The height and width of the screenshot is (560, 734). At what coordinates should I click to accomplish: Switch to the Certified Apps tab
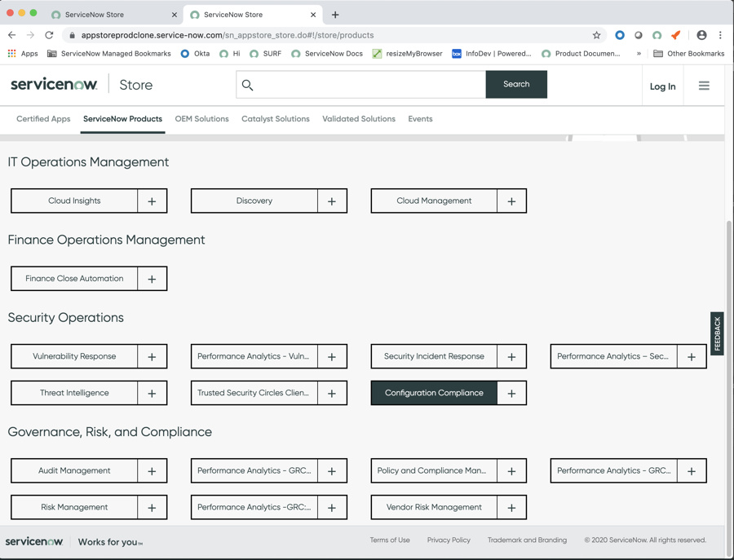pyautogui.click(x=43, y=119)
